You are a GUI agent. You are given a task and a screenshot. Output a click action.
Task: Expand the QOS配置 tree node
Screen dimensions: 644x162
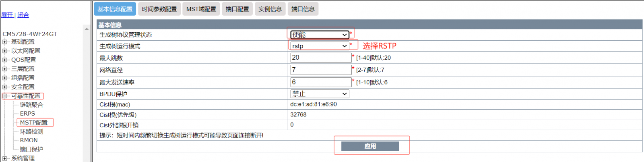pyautogui.click(x=5, y=60)
